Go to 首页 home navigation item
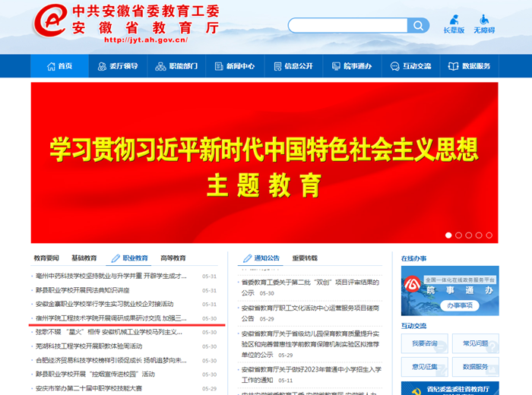Viewport: 532px width, 395px height. [x=59, y=66]
